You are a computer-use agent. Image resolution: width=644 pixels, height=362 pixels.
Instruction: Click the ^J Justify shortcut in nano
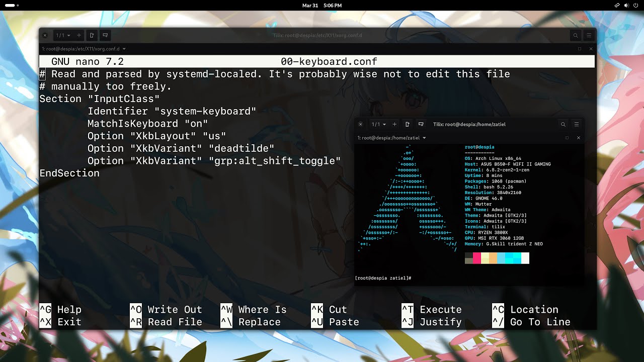(x=432, y=322)
